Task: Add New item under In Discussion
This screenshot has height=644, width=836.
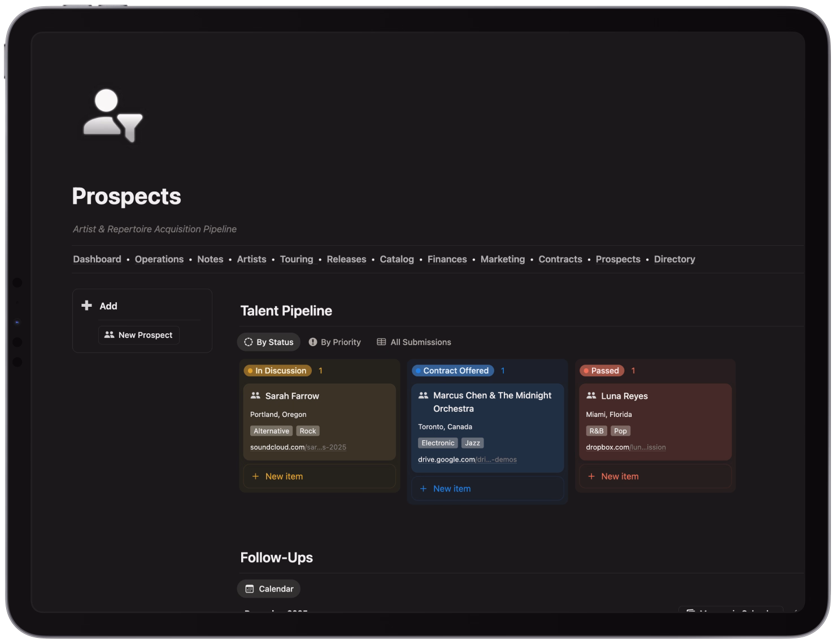Action: tap(320, 476)
